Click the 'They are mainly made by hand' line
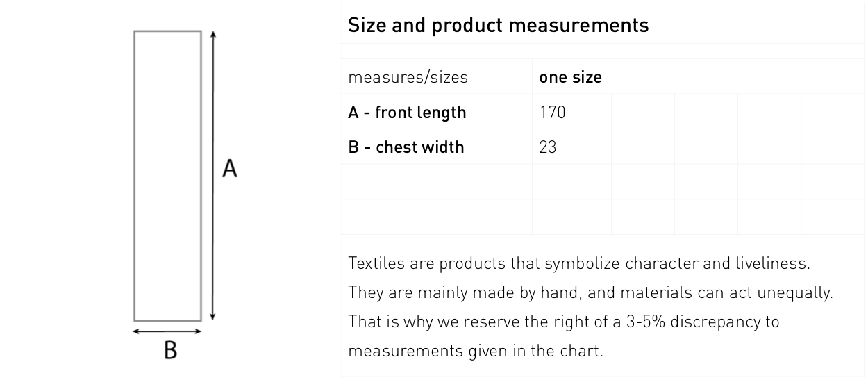The image size is (868, 380). (x=590, y=293)
